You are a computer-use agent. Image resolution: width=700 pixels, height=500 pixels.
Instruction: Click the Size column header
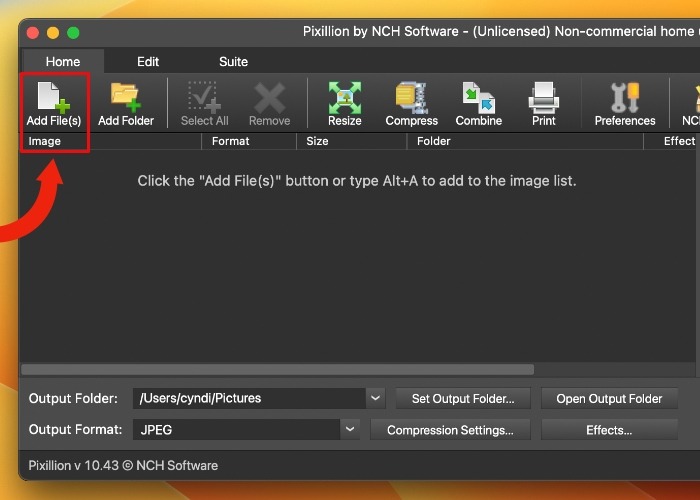click(x=352, y=141)
